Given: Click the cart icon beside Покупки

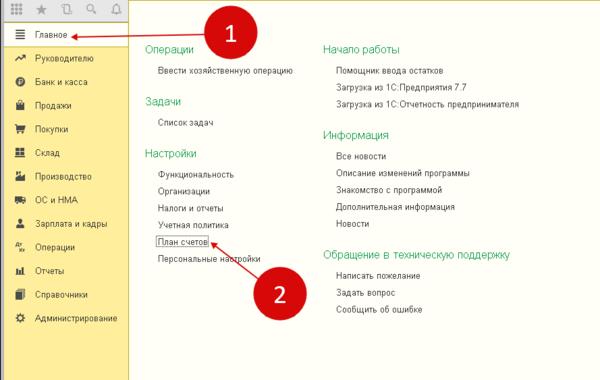Looking at the screenshot, I should (x=20, y=129).
